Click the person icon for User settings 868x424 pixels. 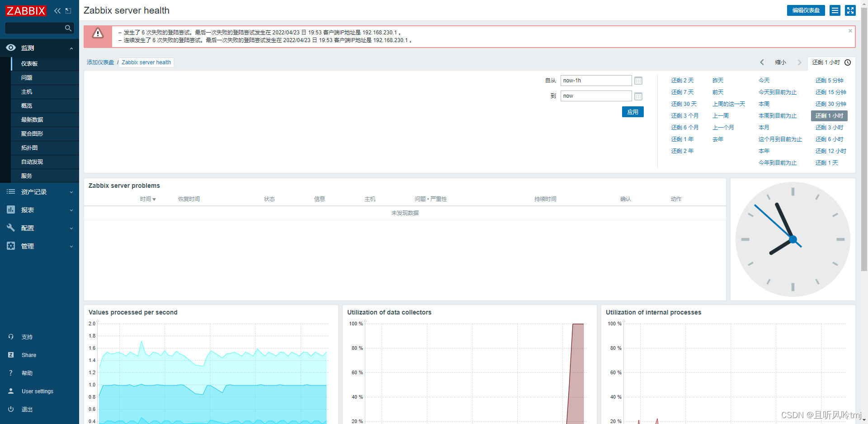tap(11, 391)
